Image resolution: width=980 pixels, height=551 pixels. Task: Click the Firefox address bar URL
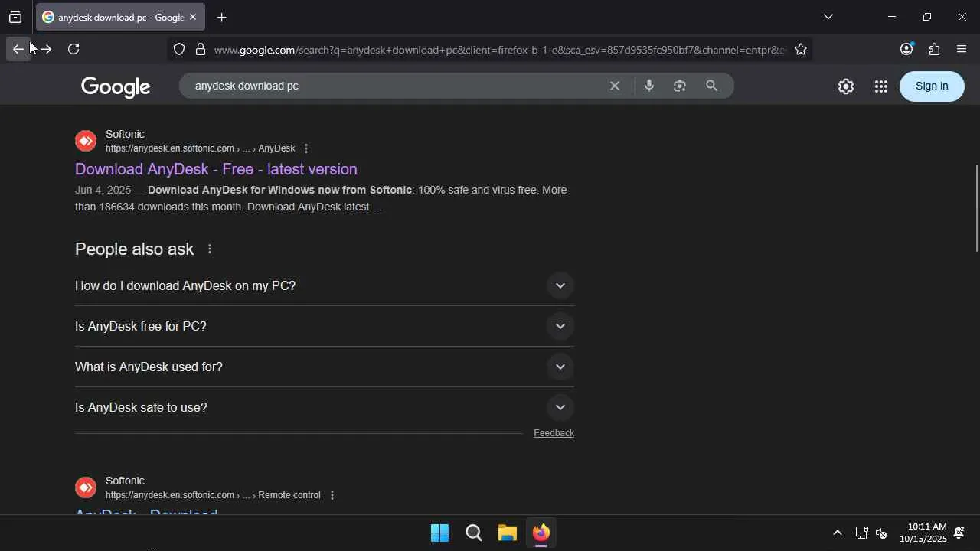click(x=500, y=50)
